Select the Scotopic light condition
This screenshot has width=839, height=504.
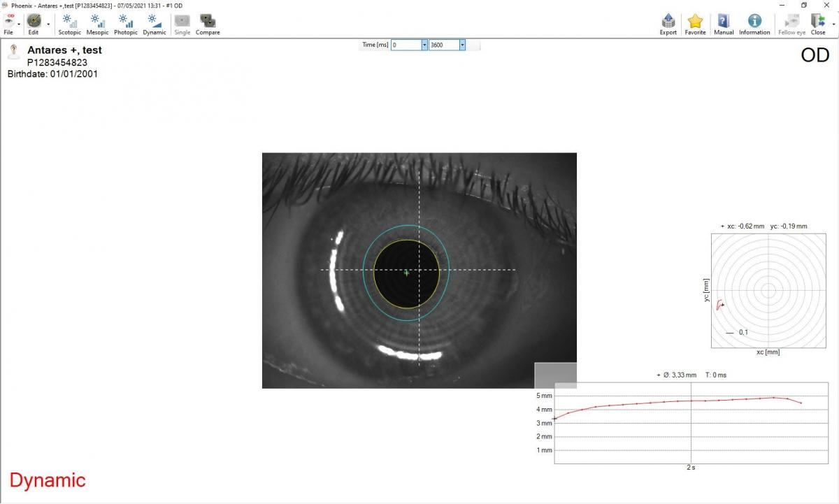pyautogui.click(x=69, y=24)
